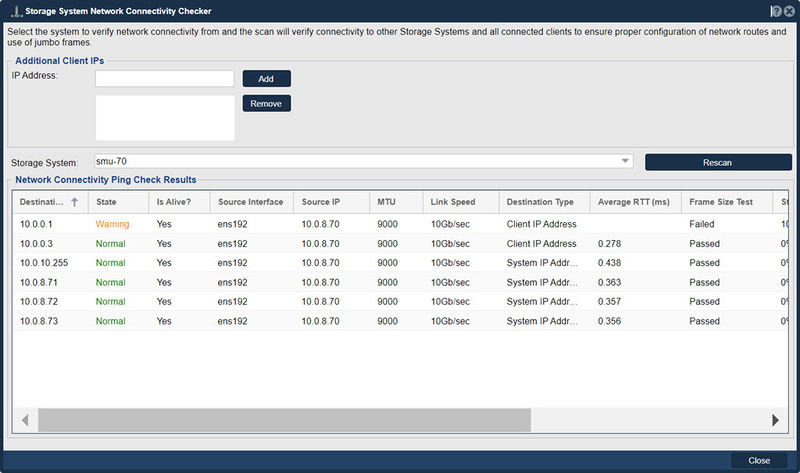Image resolution: width=800 pixels, height=473 pixels.
Task: Click Passed cell in 10.0.8.72 row
Action: click(704, 302)
